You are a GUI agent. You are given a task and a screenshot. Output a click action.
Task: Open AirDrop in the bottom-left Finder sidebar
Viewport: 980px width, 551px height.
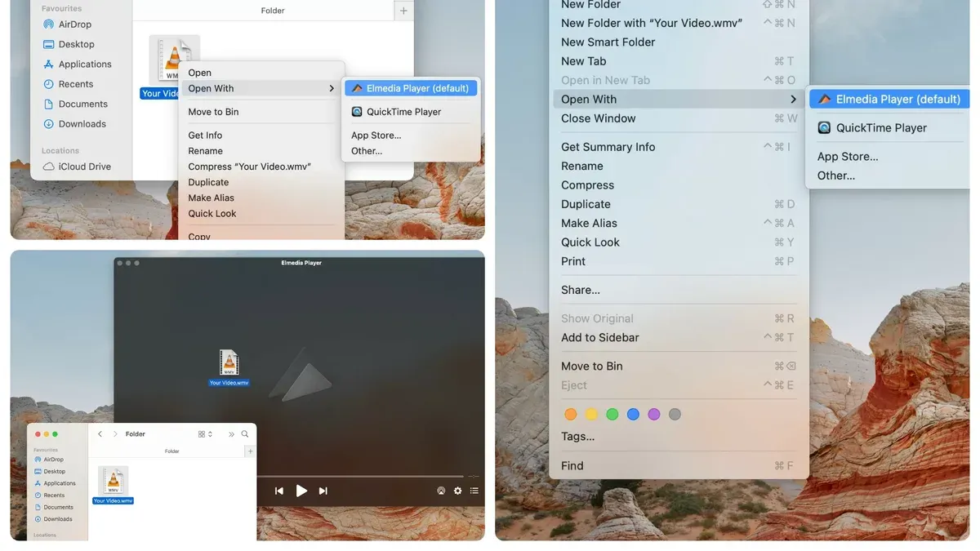[48, 460]
